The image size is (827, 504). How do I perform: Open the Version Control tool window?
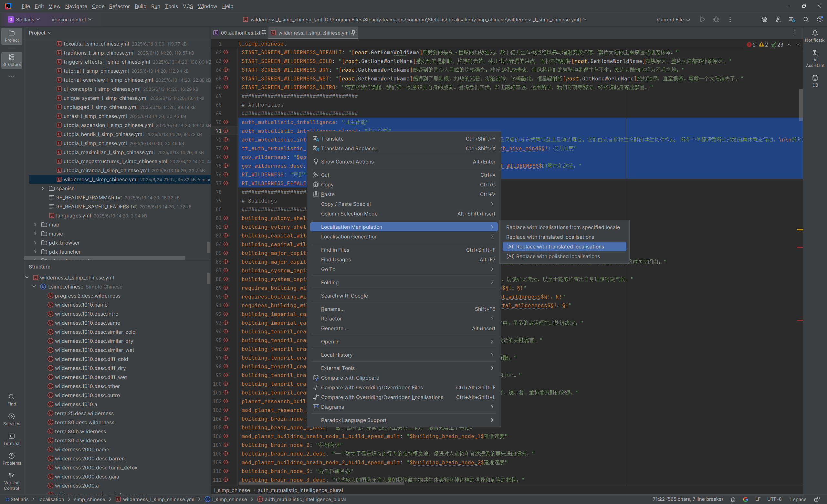click(12, 481)
